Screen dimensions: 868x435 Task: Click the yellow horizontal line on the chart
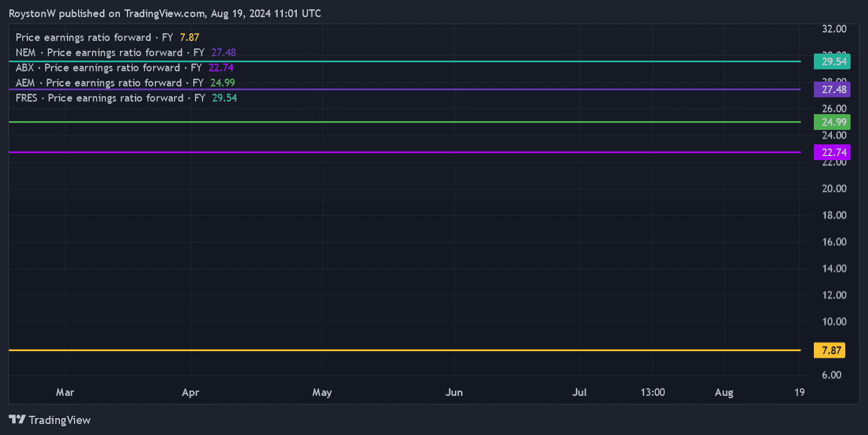408,350
